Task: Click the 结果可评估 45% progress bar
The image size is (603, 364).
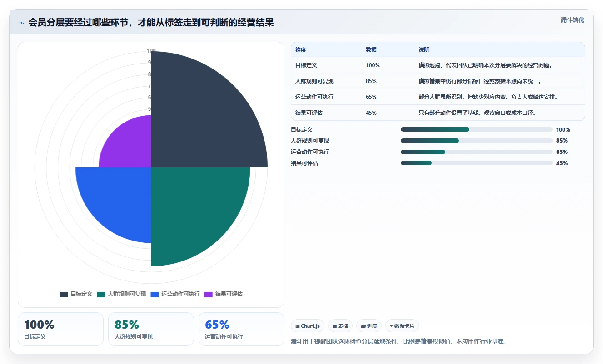Action: pyautogui.click(x=476, y=163)
